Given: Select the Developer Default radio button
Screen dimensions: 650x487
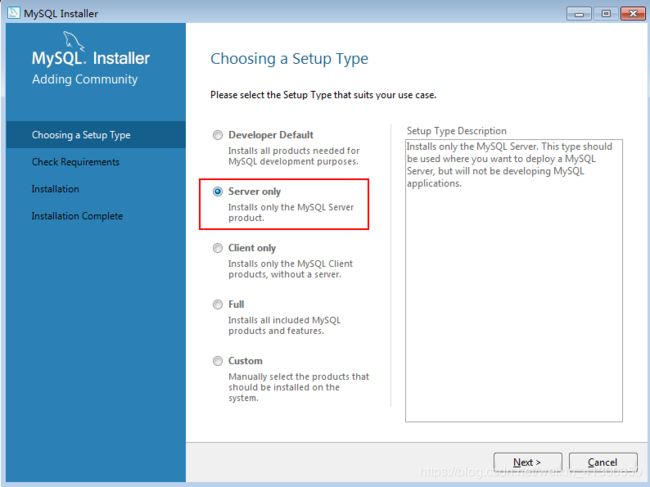Looking at the screenshot, I should pos(218,135).
